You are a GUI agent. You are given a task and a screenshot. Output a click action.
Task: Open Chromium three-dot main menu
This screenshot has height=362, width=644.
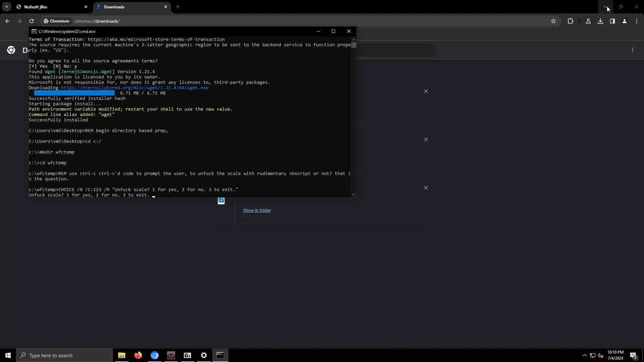coord(636,21)
